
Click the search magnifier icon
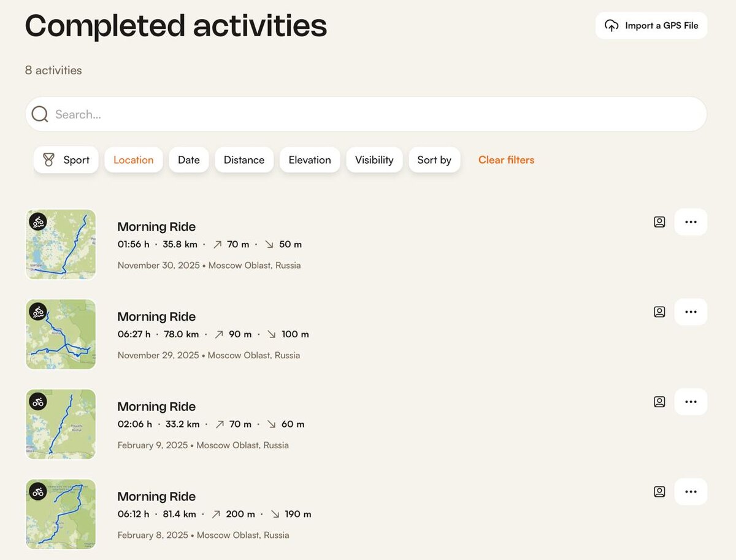(40, 114)
